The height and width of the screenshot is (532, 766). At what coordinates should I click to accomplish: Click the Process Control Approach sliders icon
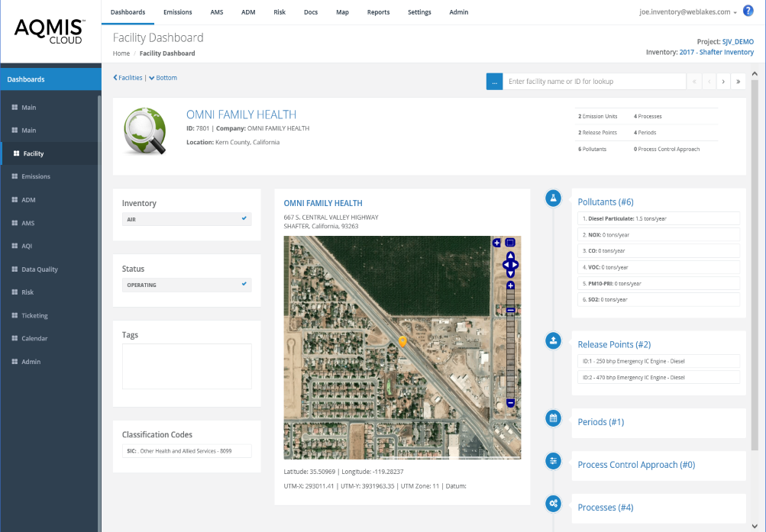point(553,461)
